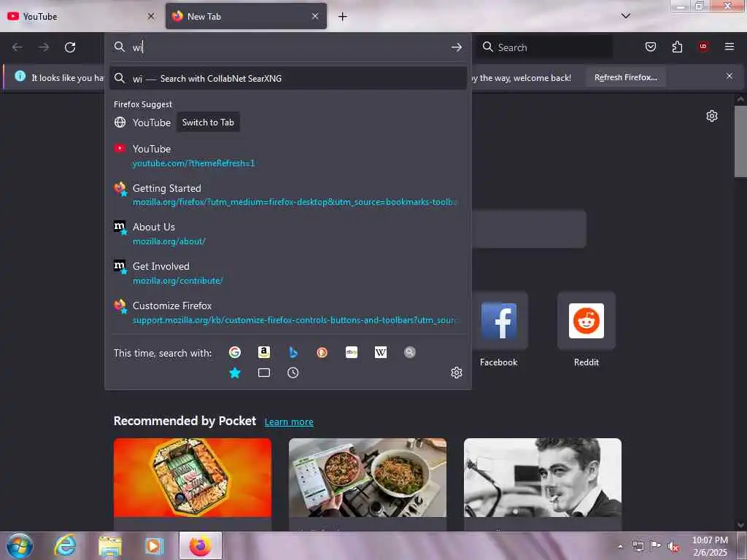
Task: Open Windows Media Player taskbar icon
Action: click(x=154, y=545)
